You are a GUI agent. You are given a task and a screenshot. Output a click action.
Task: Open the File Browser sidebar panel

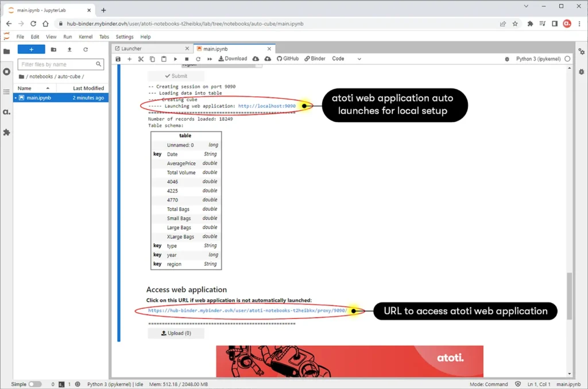(x=7, y=51)
